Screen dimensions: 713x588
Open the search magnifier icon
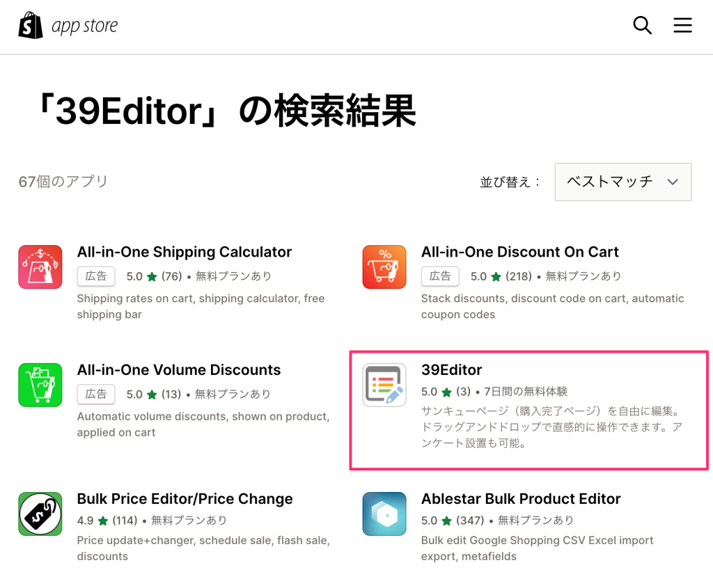(x=641, y=25)
